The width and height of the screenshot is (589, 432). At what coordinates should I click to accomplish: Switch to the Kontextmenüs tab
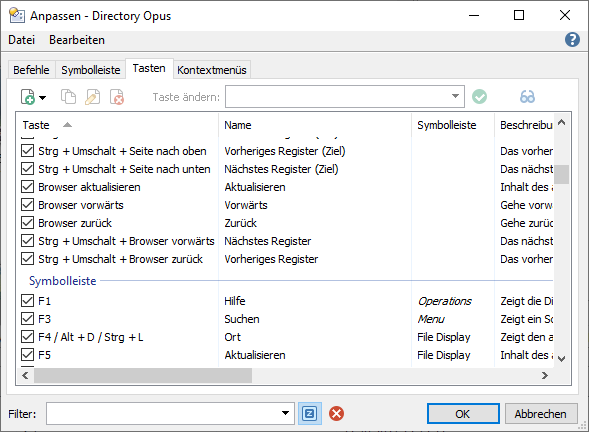211,70
